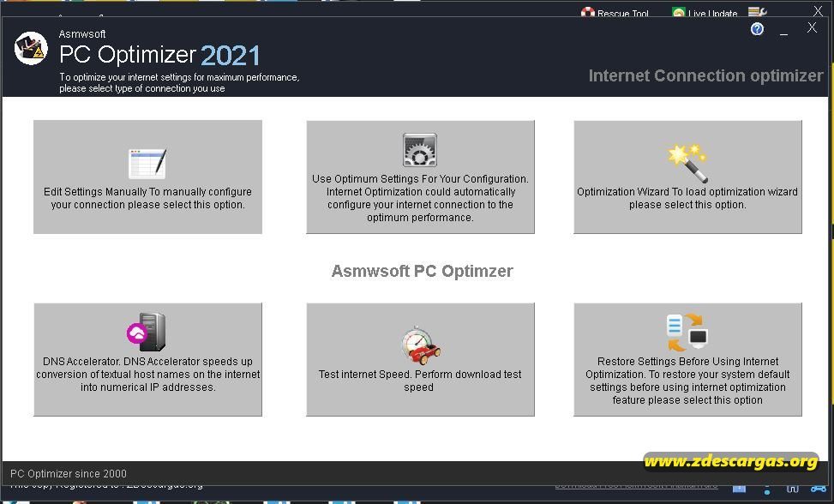Image resolution: width=834 pixels, height=504 pixels.
Task: Click the 'Asmwsoft PC Optimzer' center label
Action: click(423, 271)
